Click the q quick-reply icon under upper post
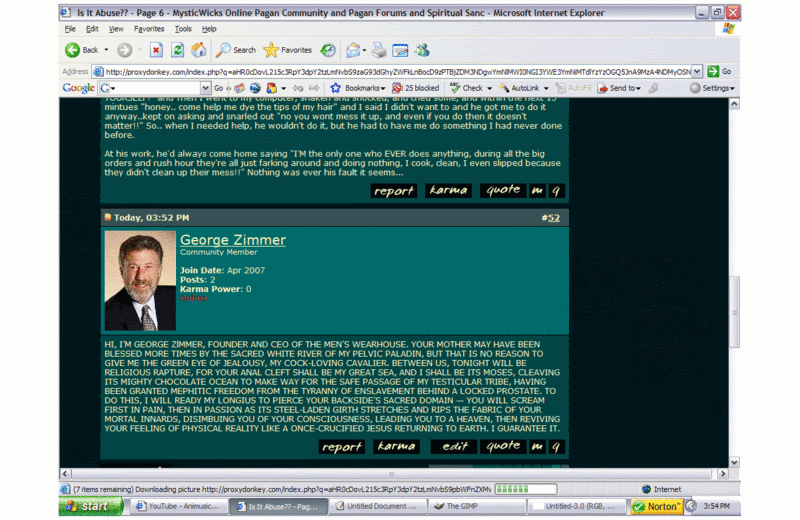 click(556, 191)
